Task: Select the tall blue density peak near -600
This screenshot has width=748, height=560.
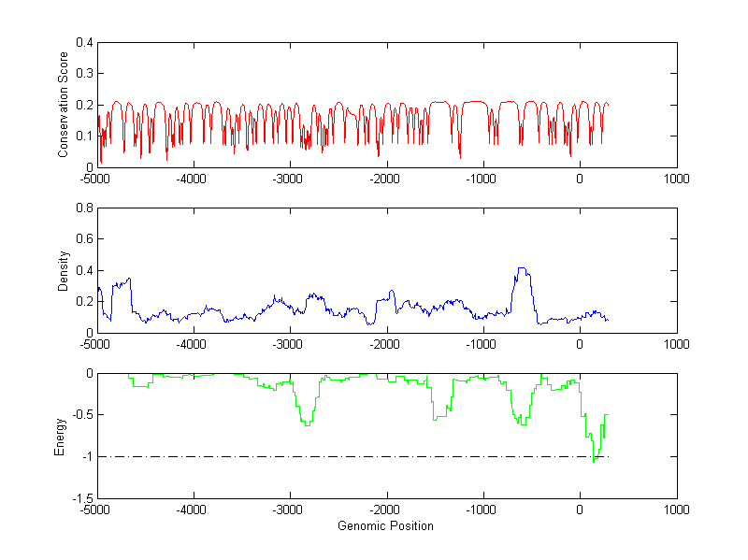Action: [x=523, y=271]
